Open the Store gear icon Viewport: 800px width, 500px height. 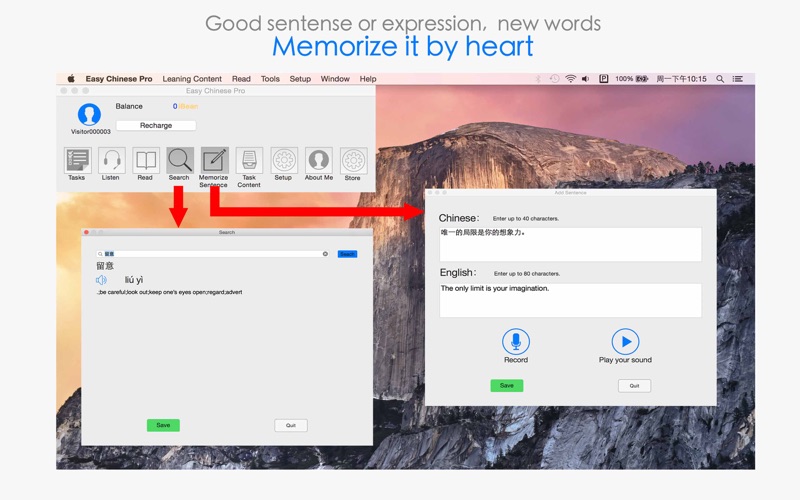[x=353, y=160]
